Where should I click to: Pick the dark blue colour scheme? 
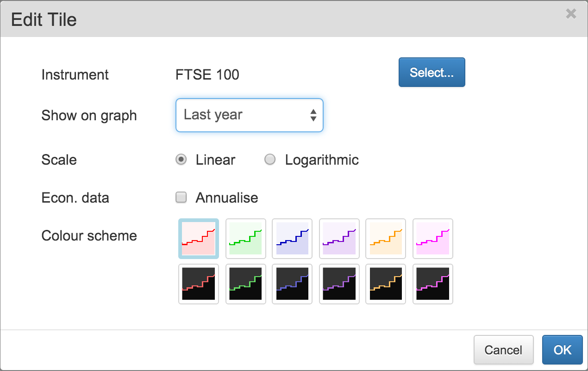[x=292, y=284]
